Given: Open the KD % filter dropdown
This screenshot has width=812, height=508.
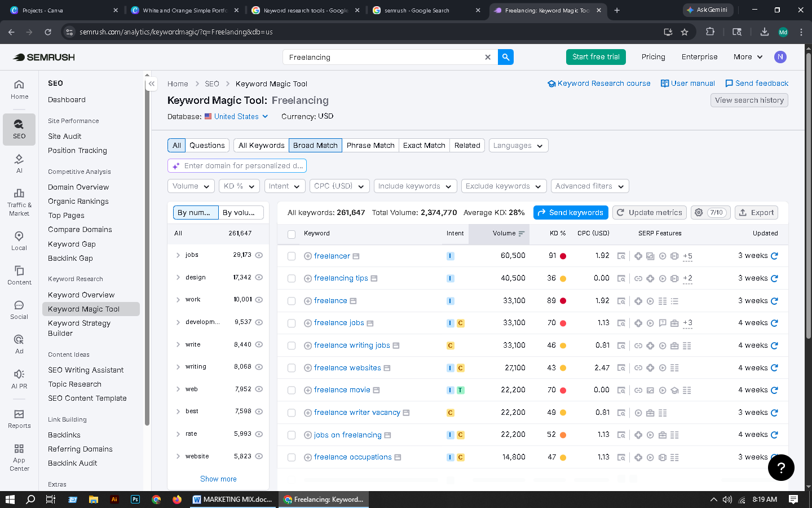Looking at the screenshot, I should pos(239,186).
